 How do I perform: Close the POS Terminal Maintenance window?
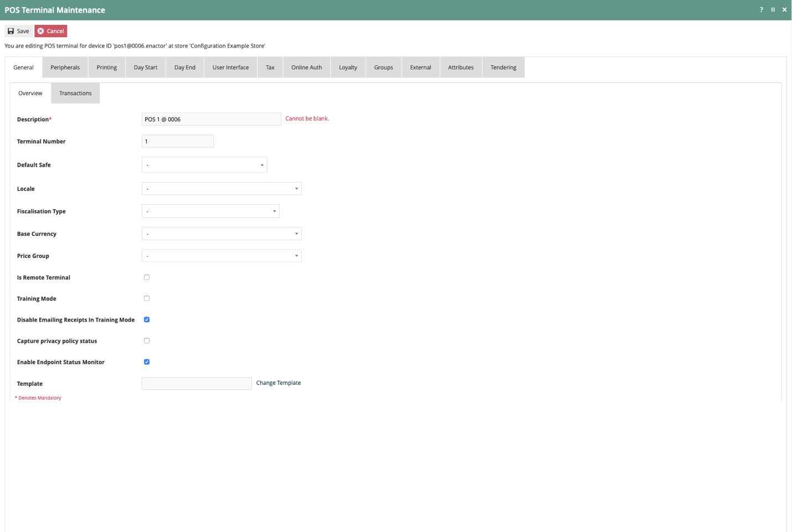click(x=784, y=9)
